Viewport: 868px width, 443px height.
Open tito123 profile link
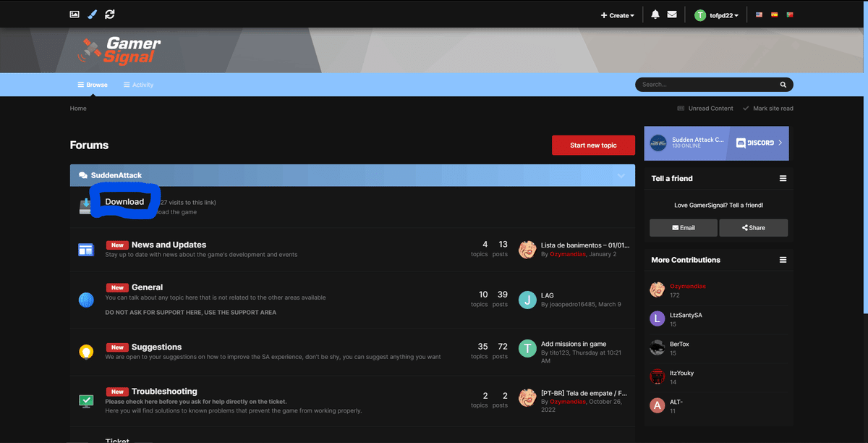[561, 353]
